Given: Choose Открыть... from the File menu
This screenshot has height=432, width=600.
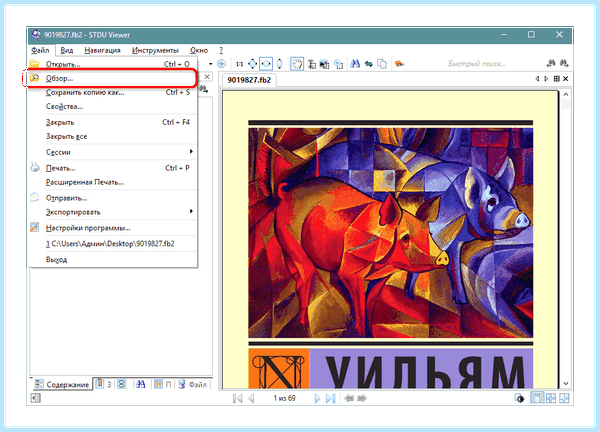Looking at the screenshot, I should click(x=113, y=64).
